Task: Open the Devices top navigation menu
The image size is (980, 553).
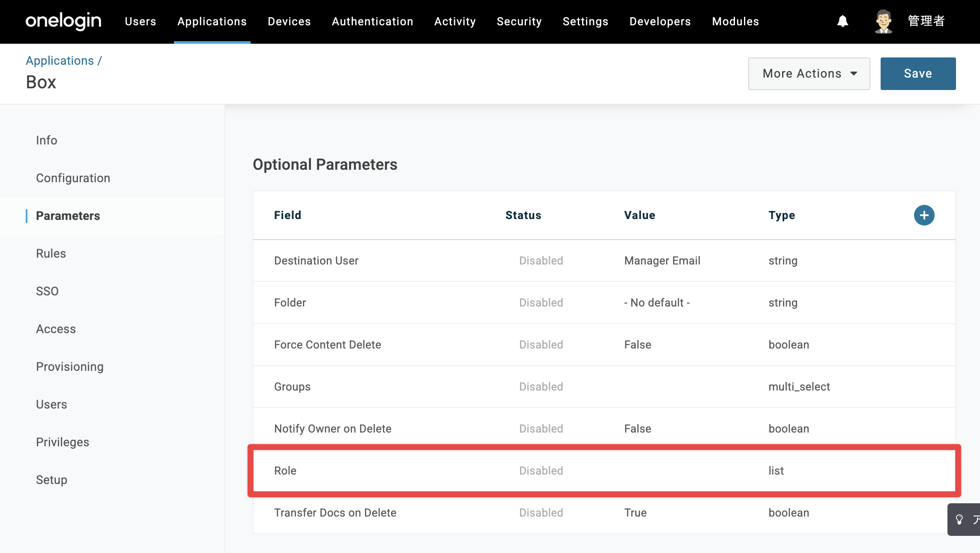Action: click(x=289, y=21)
